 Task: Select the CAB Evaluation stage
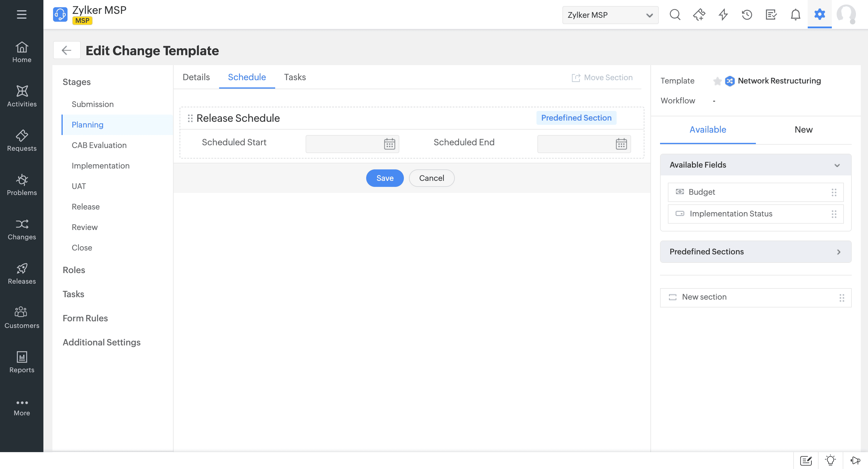coord(99,145)
